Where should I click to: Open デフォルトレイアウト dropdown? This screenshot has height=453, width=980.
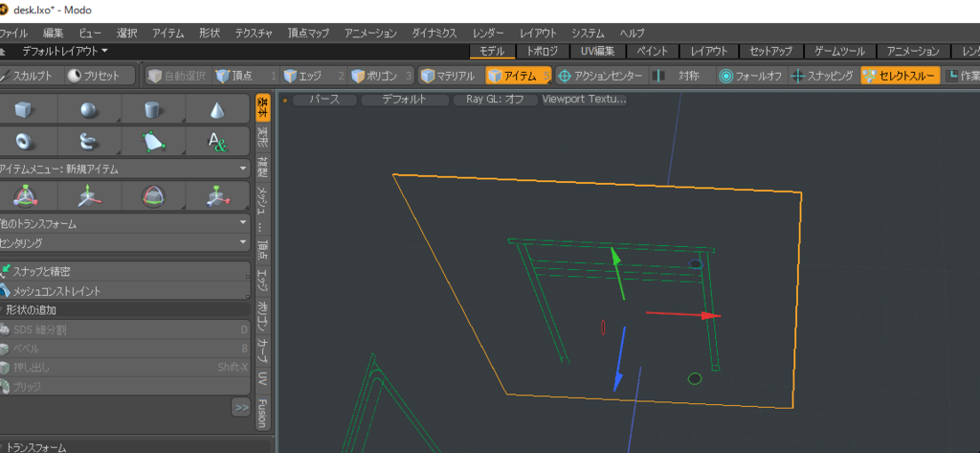(x=65, y=51)
